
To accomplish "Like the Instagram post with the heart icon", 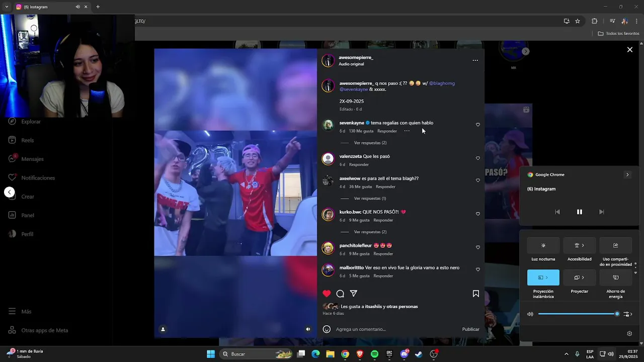I will coord(327,294).
